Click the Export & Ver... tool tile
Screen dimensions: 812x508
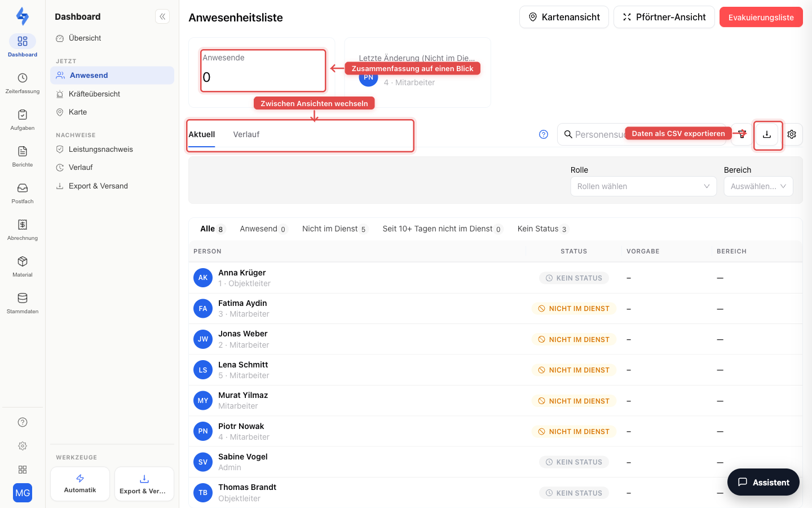(144, 484)
